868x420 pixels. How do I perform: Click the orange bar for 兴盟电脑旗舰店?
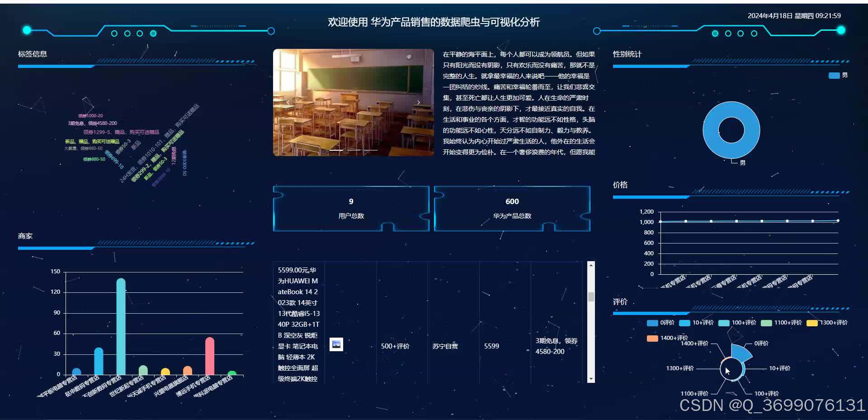(x=187, y=370)
